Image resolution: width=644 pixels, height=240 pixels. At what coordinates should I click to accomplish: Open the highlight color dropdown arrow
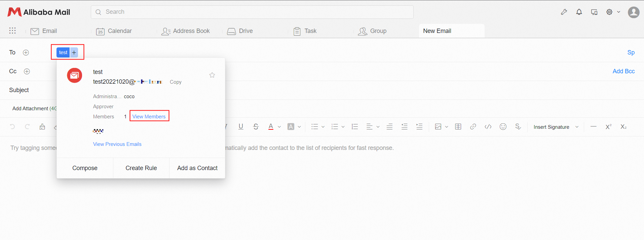pyautogui.click(x=299, y=127)
